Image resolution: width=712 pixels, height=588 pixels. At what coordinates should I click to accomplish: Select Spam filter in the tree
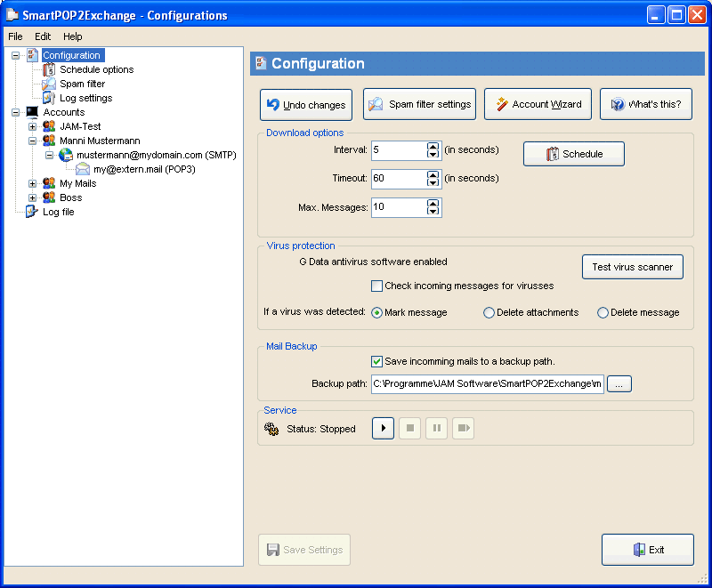82,84
